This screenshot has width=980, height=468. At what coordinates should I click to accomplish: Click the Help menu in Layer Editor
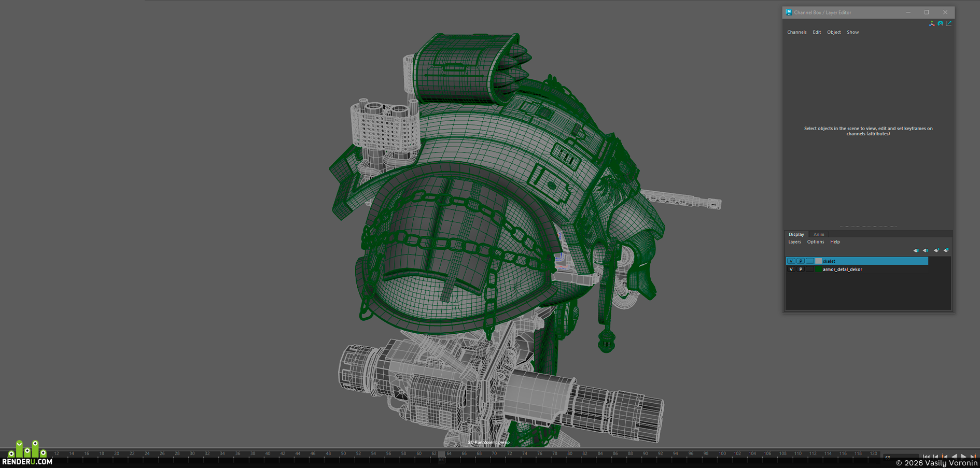pos(835,242)
